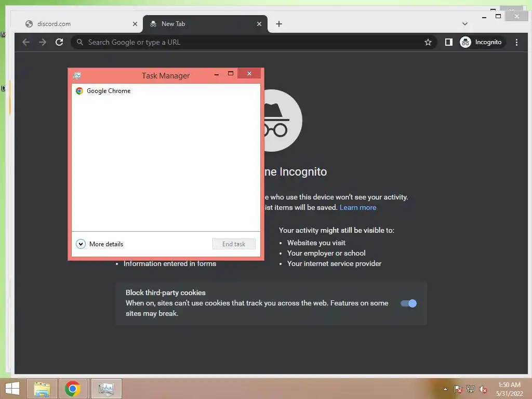Viewport: 532px width, 399px height.
Task: Open the taskbar clock showing 1:50 AM
Action: 509,389
